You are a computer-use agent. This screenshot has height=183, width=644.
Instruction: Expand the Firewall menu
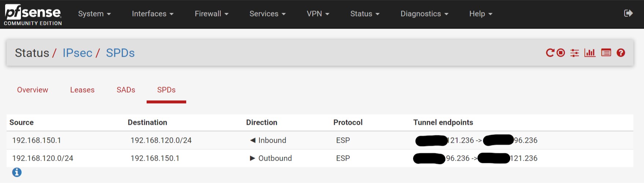(211, 14)
